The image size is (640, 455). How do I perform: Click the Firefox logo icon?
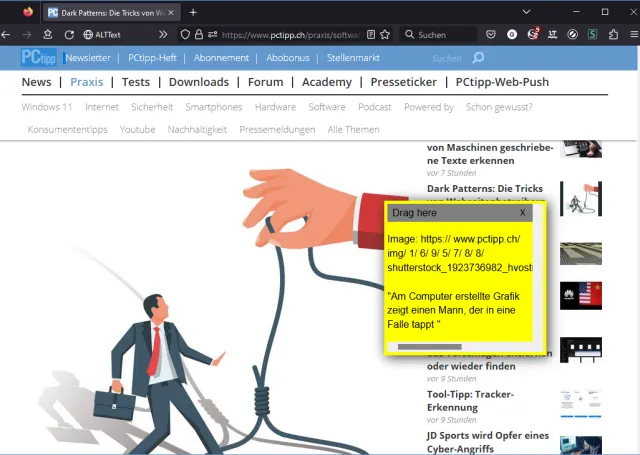tap(28, 12)
